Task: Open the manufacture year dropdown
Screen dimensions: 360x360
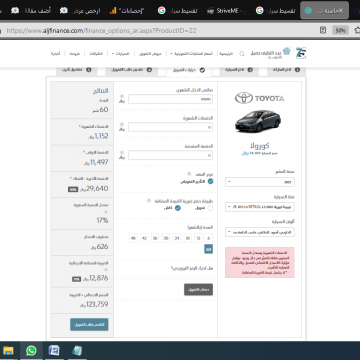Action: pyautogui.click(x=260, y=182)
